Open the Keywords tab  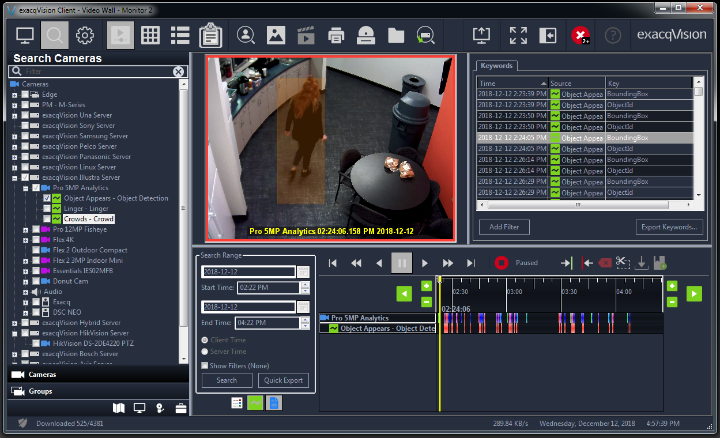(x=496, y=66)
